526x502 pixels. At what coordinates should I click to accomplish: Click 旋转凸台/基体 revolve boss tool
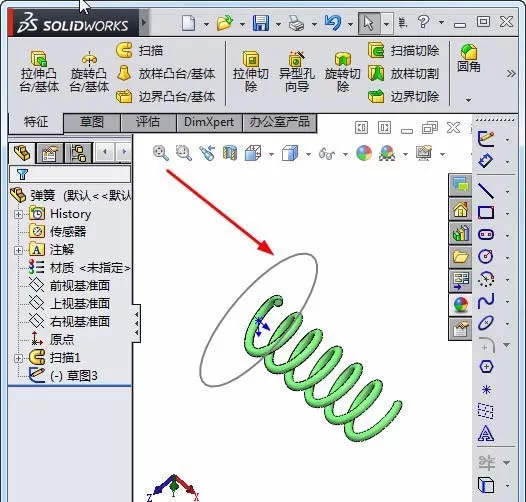point(89,71)
